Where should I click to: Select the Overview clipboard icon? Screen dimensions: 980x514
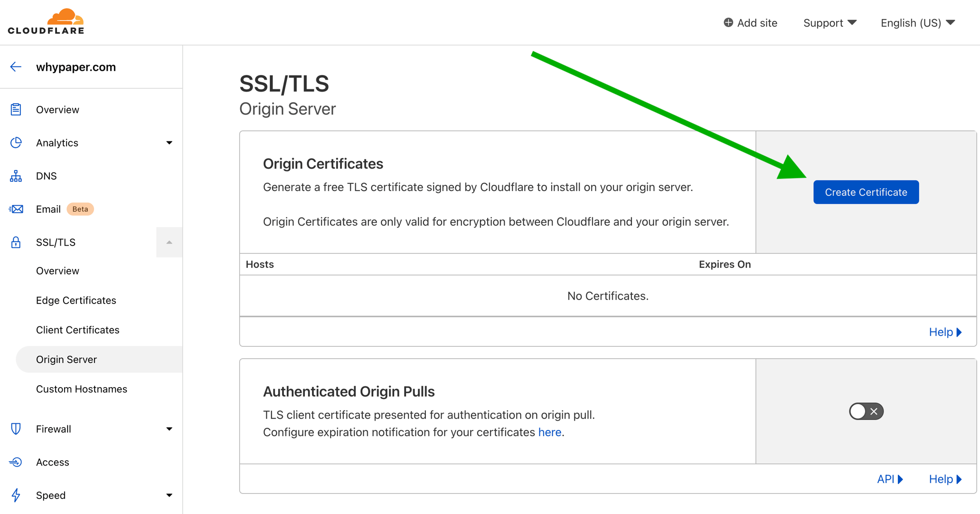coord(16,109)
